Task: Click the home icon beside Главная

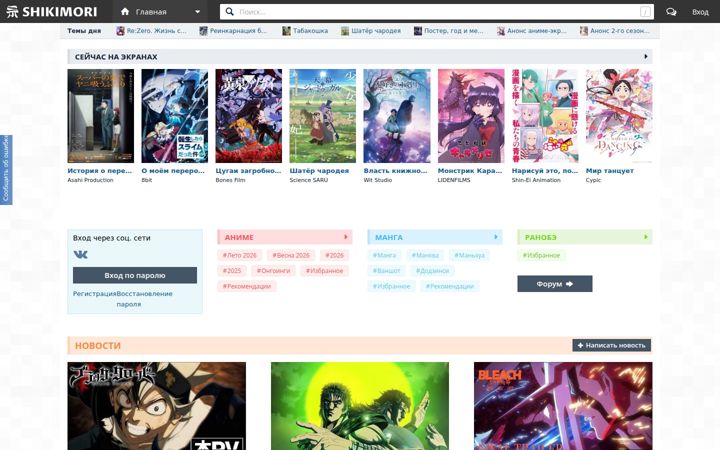Action: 125,11
